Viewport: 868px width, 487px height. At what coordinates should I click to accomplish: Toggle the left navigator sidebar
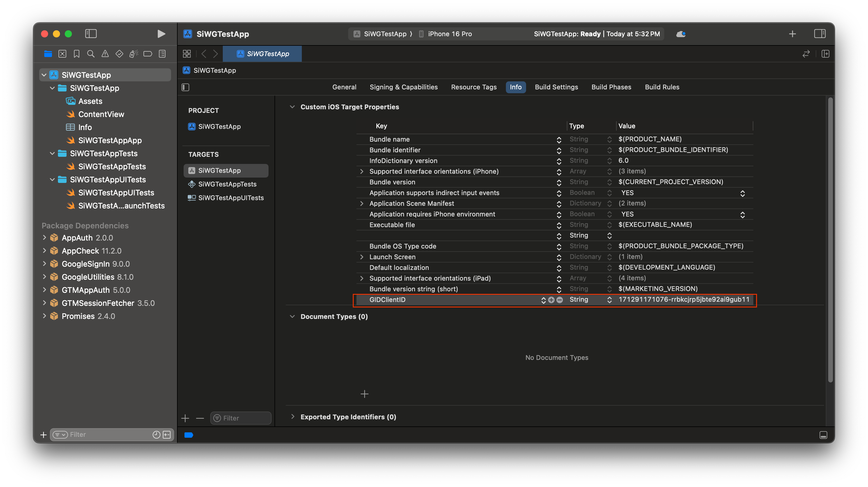click(x=91, y=34)
